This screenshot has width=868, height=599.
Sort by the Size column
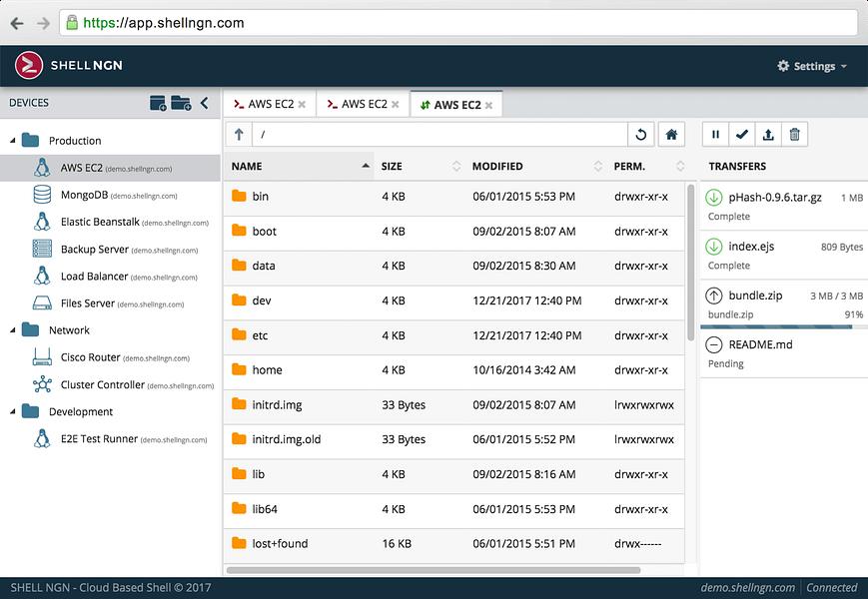tap(420, 166)
